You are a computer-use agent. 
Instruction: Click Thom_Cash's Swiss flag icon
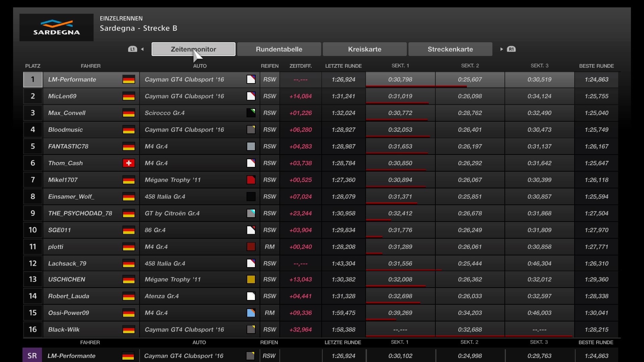pyautogui.click(x=128, y=163)
